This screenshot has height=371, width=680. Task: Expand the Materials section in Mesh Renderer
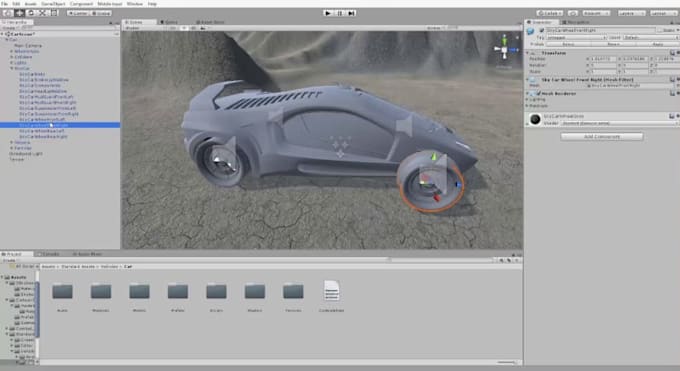coord(527,105)
